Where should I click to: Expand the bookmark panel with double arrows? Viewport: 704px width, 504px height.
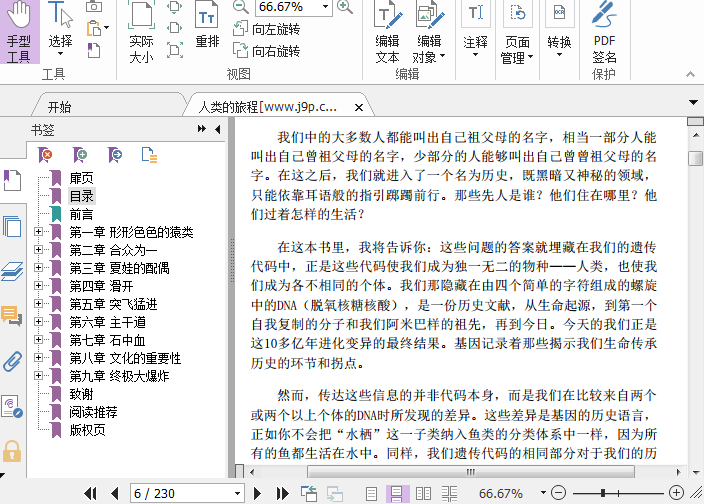point(202,129)
